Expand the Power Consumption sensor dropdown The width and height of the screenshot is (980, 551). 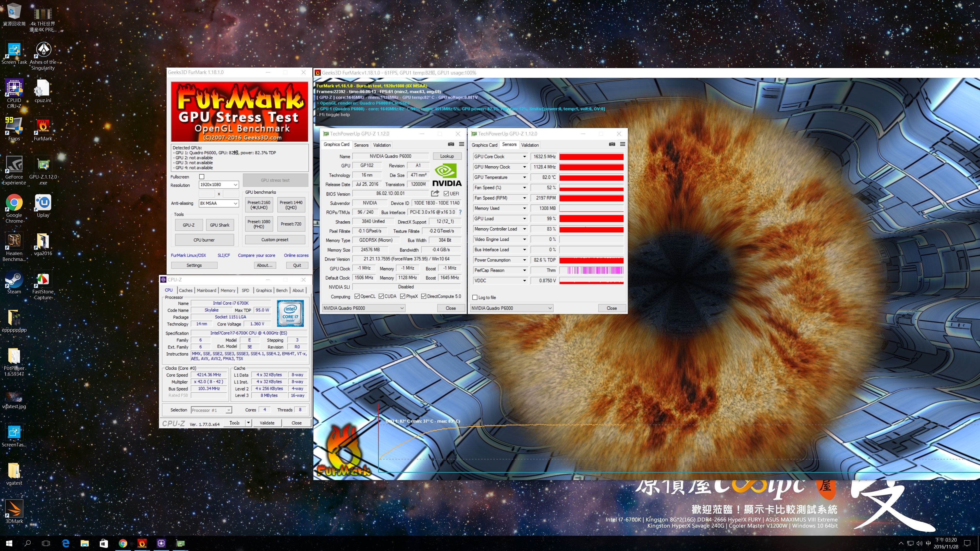(x=524, y=260)
